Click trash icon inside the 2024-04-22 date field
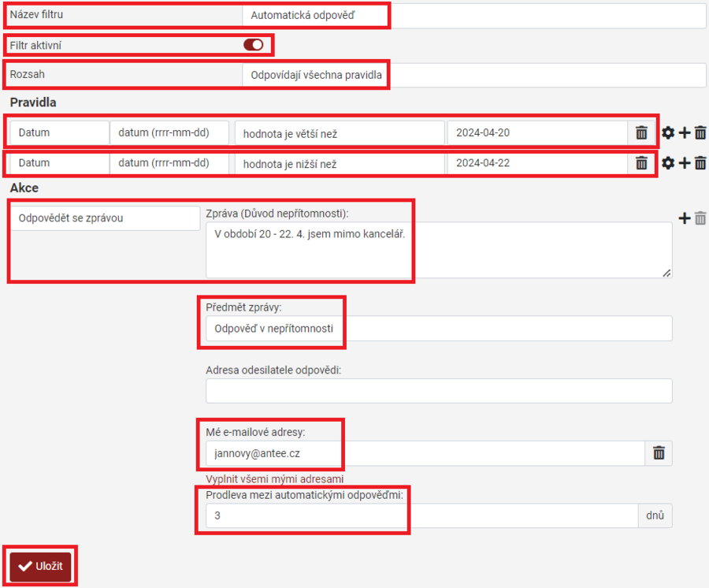 click(641, 163)
